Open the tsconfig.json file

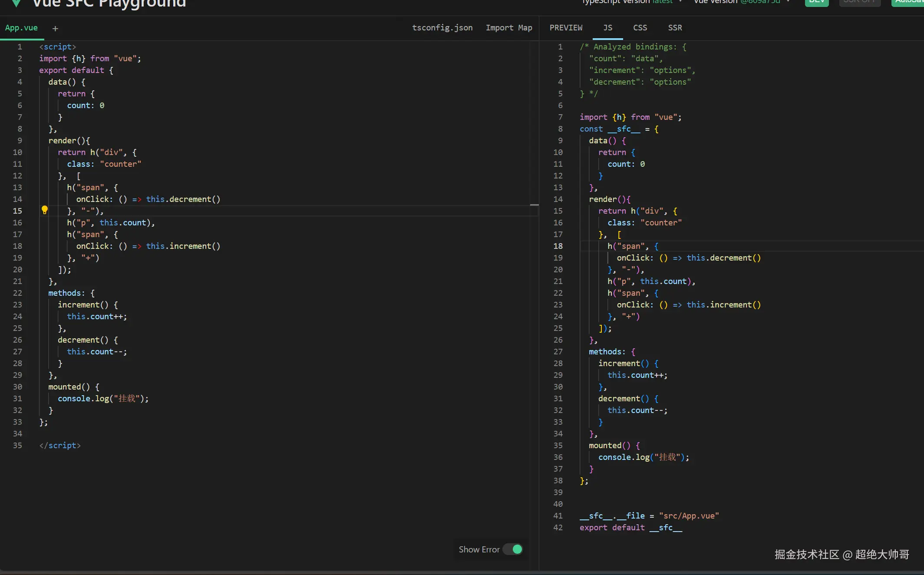[442, 28]
